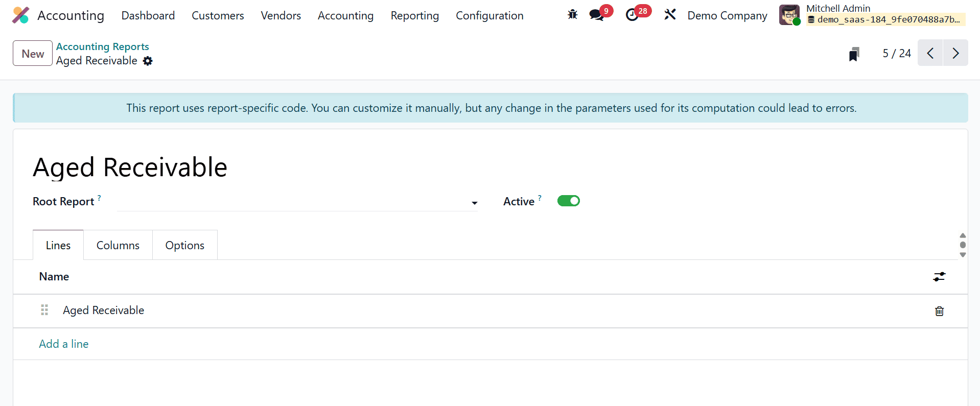The image size is (980, 406).
Task: Click the Active help question mark
Action: click(x=540, y=197)
